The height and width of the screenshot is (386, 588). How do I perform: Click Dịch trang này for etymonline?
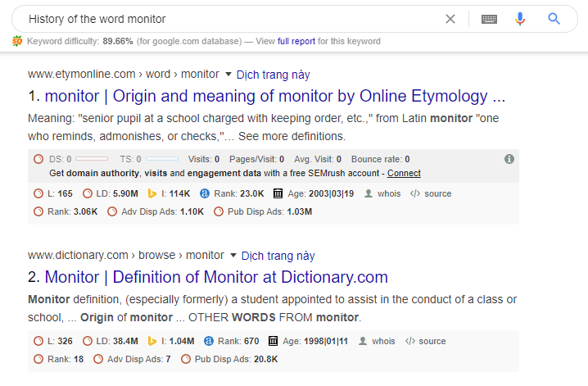[273, 75]
